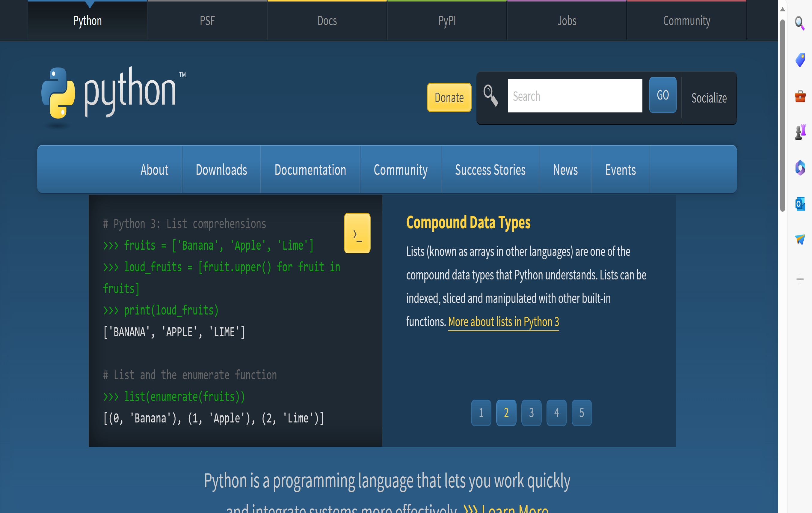This screenshot has height=513, width=812.
Task: Switch to the Python top tab
Action: 87,21
